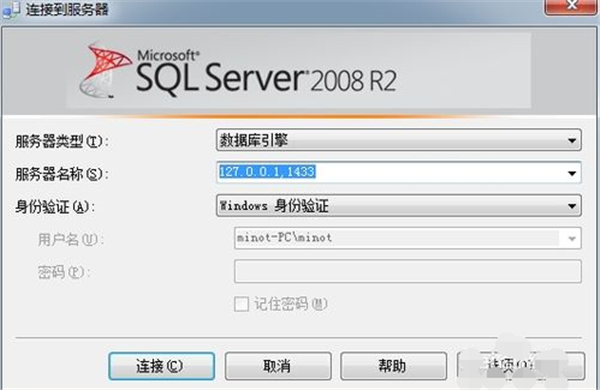Image resolution: width=600 pixels, height=390 pixels.
Task: Open the server type (服务器类型) dropdown
Action: click(x=398, y=140)
